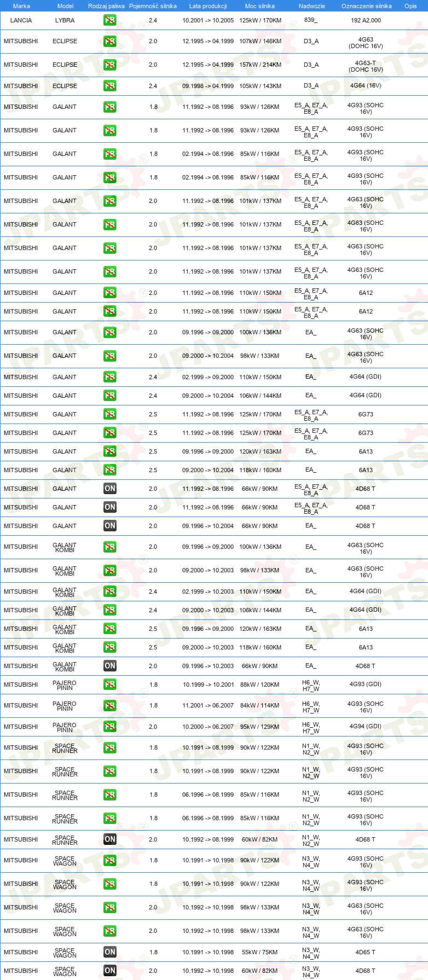The width and height of the screenshot is (428, 980).
Task: Click the 125kW / 170KM cell in the Lybra row
Action: [261, 20]
